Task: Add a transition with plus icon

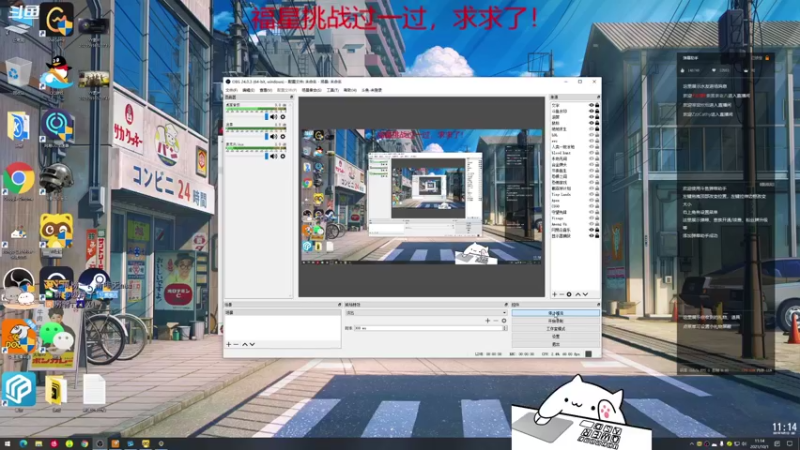Action: 488,321
